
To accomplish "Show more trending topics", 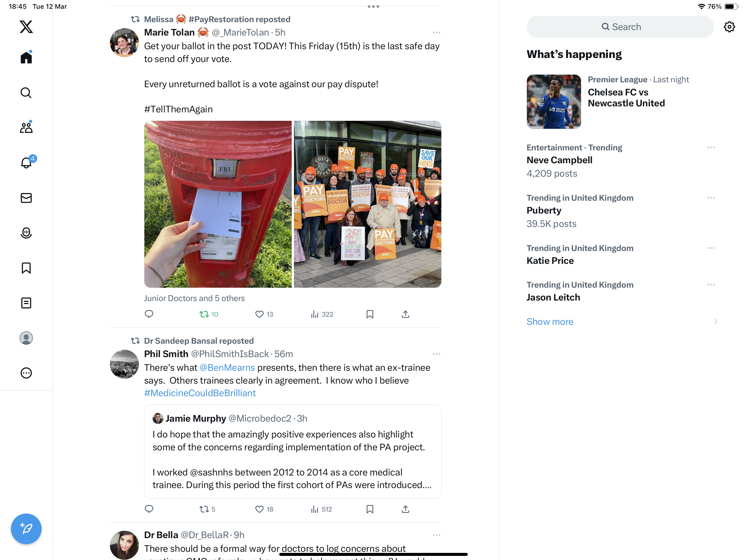I will pyautogui.click(x=550, y=322).
